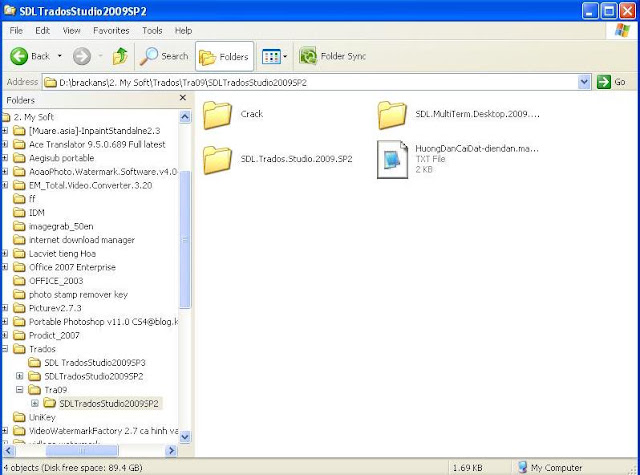Image resolution: width=640 pixels, height=475 pixels.
Task: Click the folder tree vertical scrollbar thumb
Action: click(185, 240)
